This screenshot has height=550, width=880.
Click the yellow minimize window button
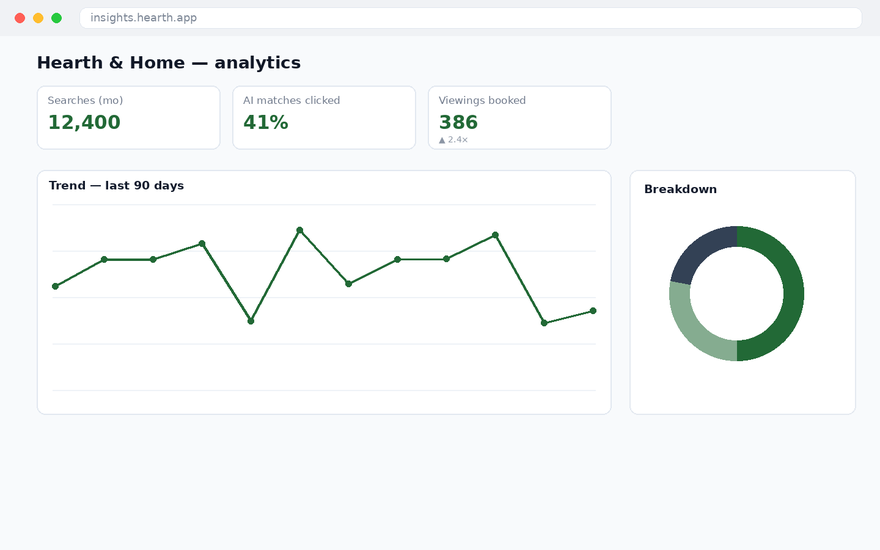pos(38,18)
